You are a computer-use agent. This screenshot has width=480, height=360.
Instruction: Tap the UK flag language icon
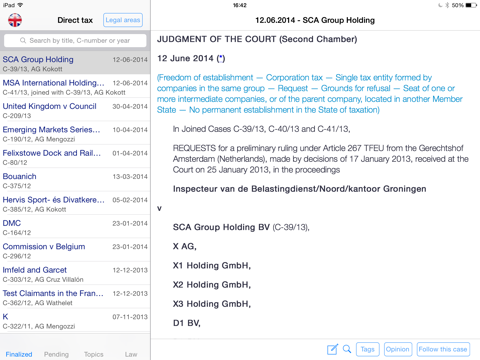pos(15,20)
